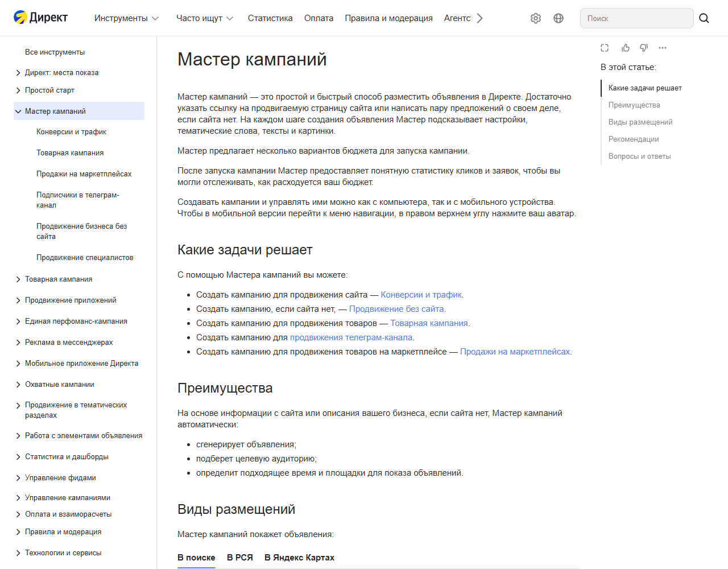Expand Продвижение приложений section
The image size is (728, 569).
[x=18, y=300]
